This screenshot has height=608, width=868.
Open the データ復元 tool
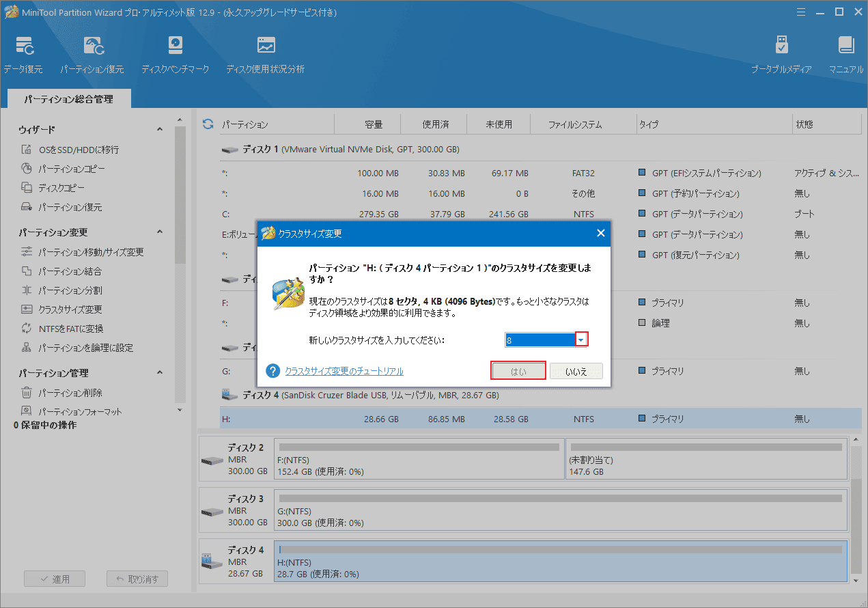coord(23,55)
